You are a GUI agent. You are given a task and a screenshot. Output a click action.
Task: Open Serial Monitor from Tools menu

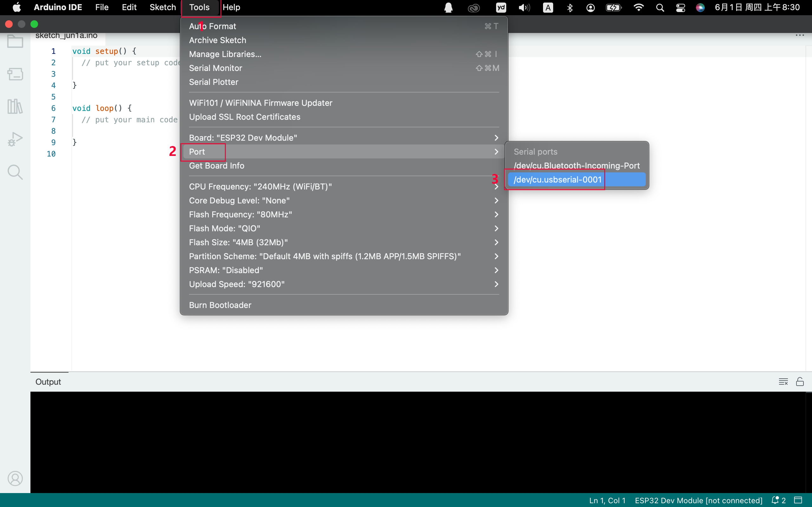pyautogui.click(x=344, y=68)
